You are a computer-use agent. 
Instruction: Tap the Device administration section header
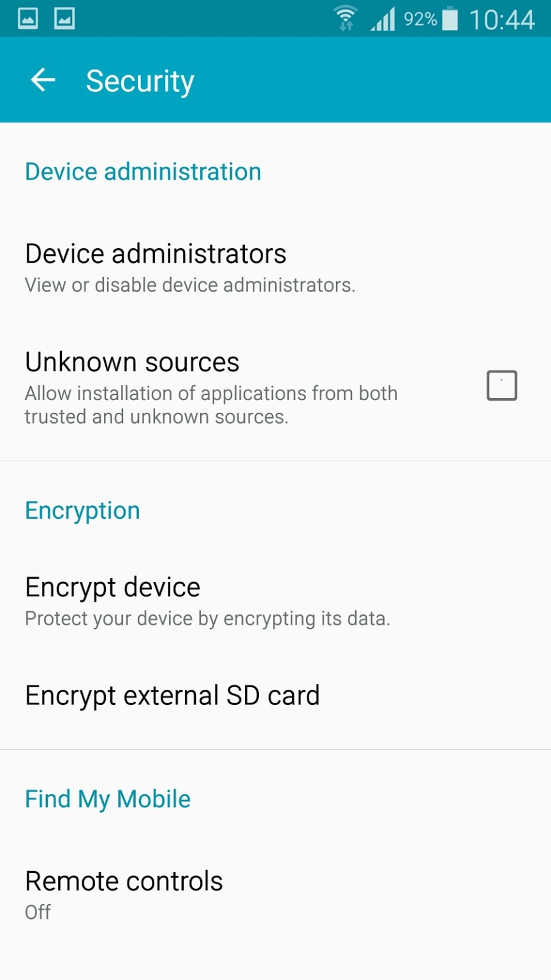click(143, 172)
